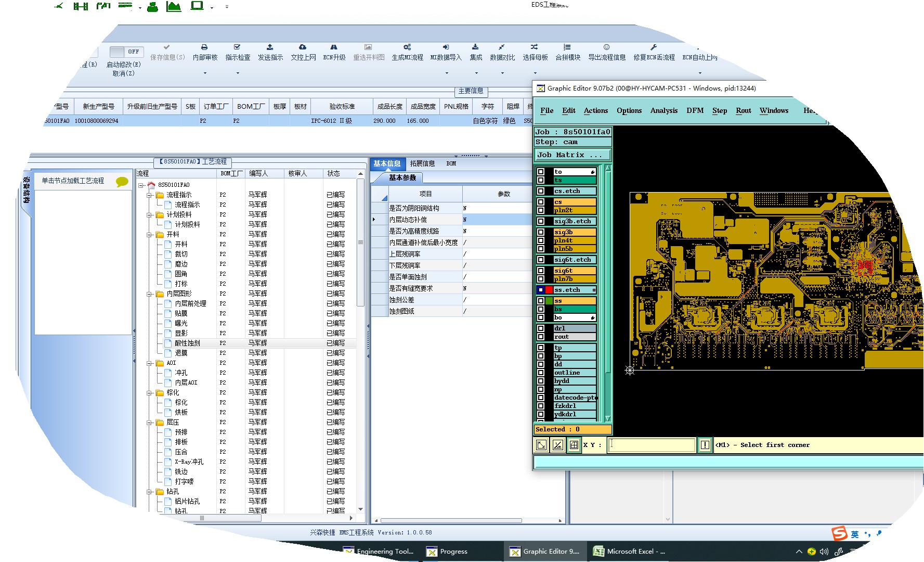Click 启动修改(E) button
Viewport: 924px width, 562px height.
[123, 65]
